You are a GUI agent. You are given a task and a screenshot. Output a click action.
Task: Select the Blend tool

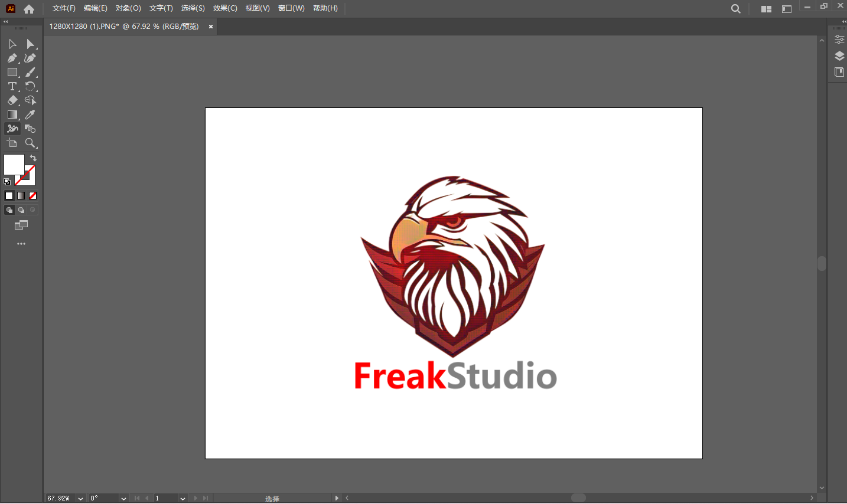(31, 129)
